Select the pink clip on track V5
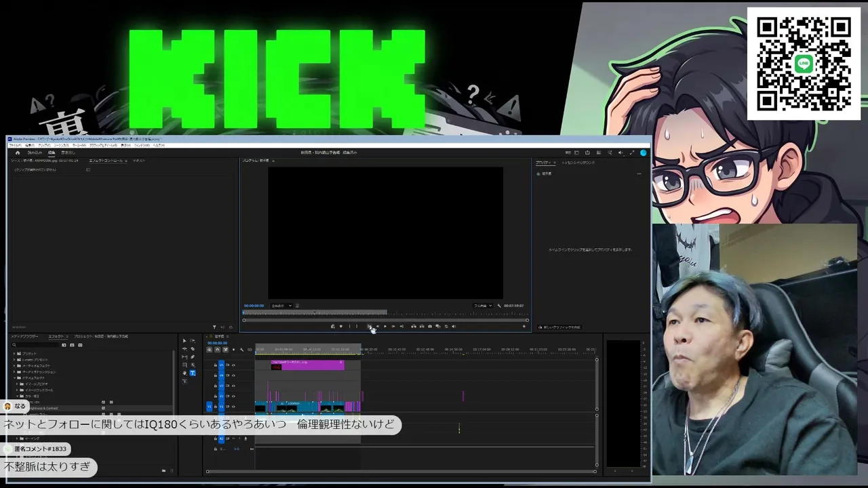 pyautogui.click(x=308, y=365)
